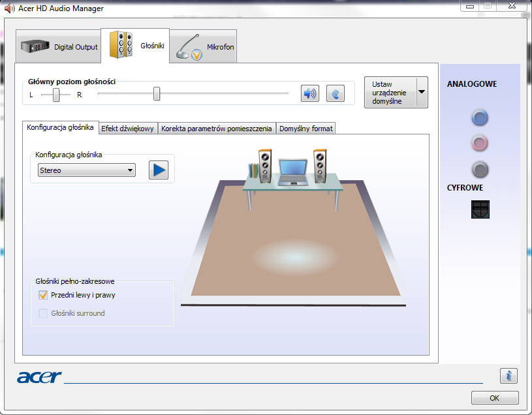This screenshot has width=532, height=415.
Task: Open the information button
Action: (509, 376)
